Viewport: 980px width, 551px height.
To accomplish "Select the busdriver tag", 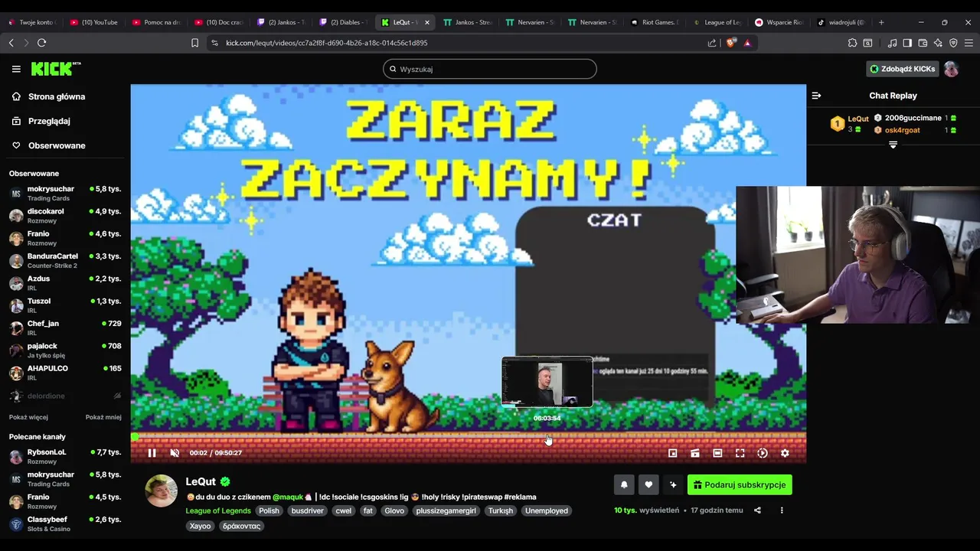I will coord(308,510).
